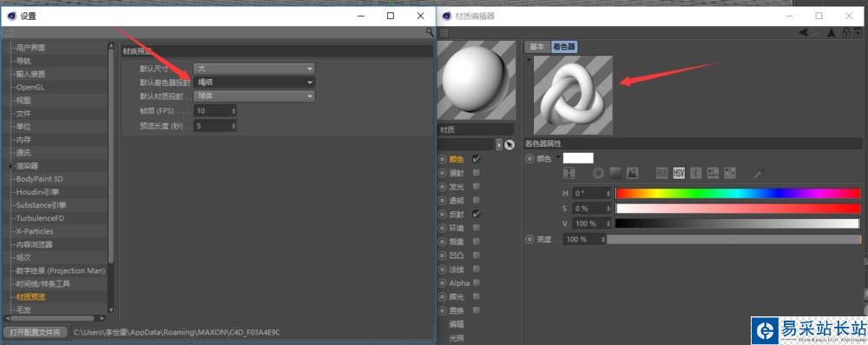The width and height of the screenshot is (868, 345).
Task: Select the RGB sliders mode icon
Action: 661,173
